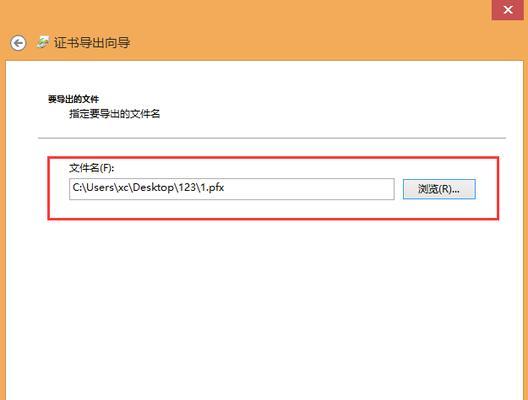Viewport: 528px width, 400px height.
Task: Click the certificate wizard icon beside the title
Action: click(43, 42)
